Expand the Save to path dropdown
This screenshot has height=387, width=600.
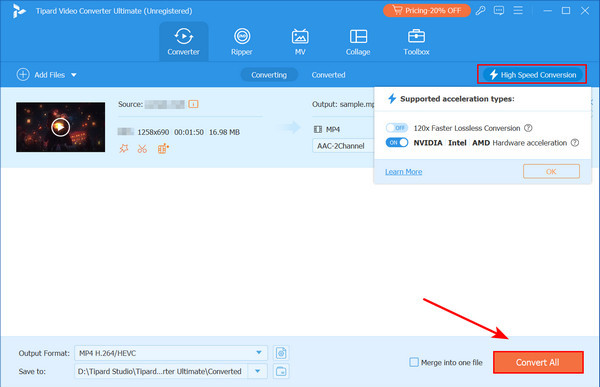tap(258, 371)
